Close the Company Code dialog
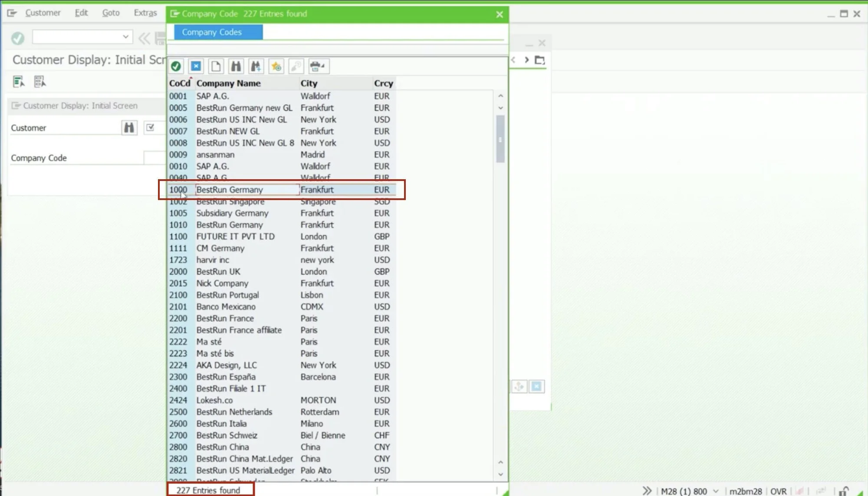This screenshot has width=868, height=496. [500, 14]
